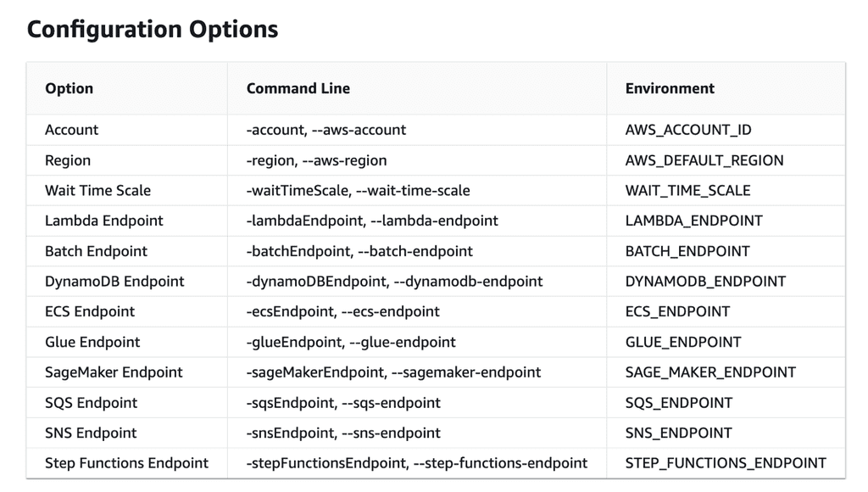868x492 pixels.
Task: Select the Account option cell
Action: tap(72, 130)
